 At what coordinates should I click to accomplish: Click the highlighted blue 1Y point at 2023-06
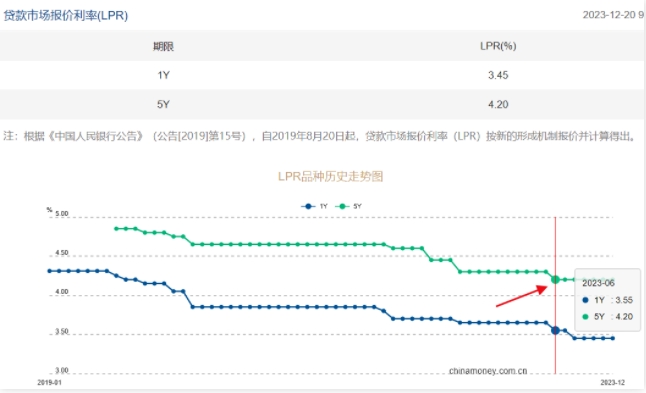pyautogui.click(x=555, y=330)
